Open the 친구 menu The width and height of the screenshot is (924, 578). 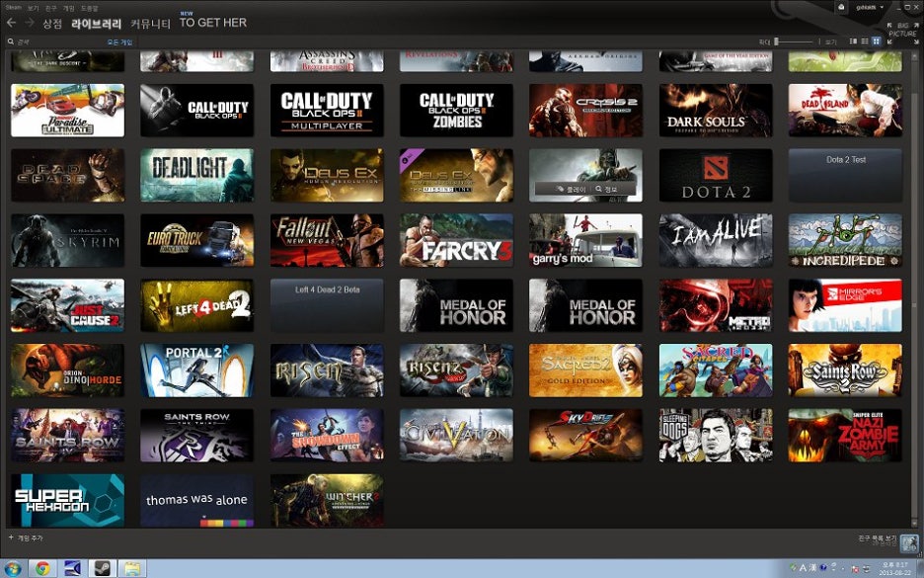pyautogui.click(x=51, y=8)
